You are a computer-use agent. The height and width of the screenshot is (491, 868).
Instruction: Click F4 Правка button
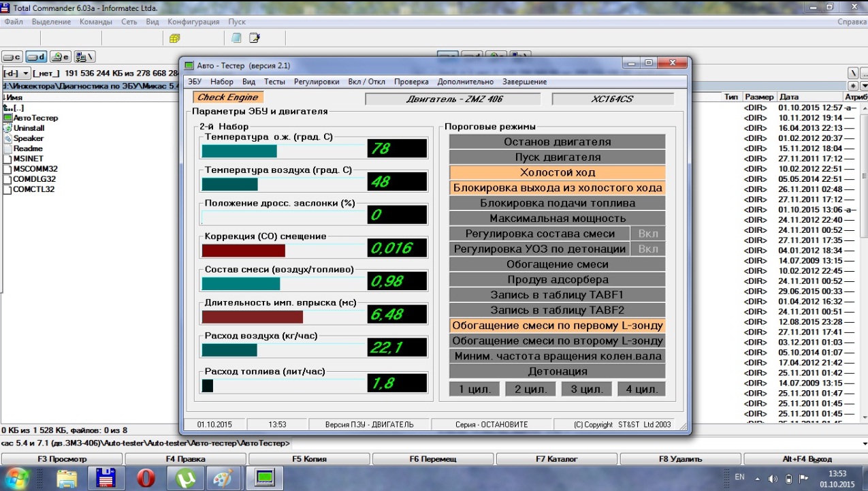[185, 459]
